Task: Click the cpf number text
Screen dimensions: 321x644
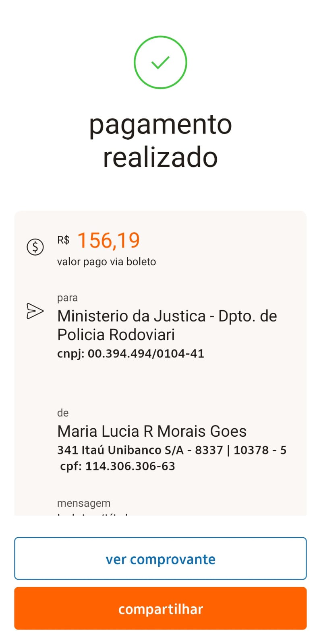Action: coord(118,466)
